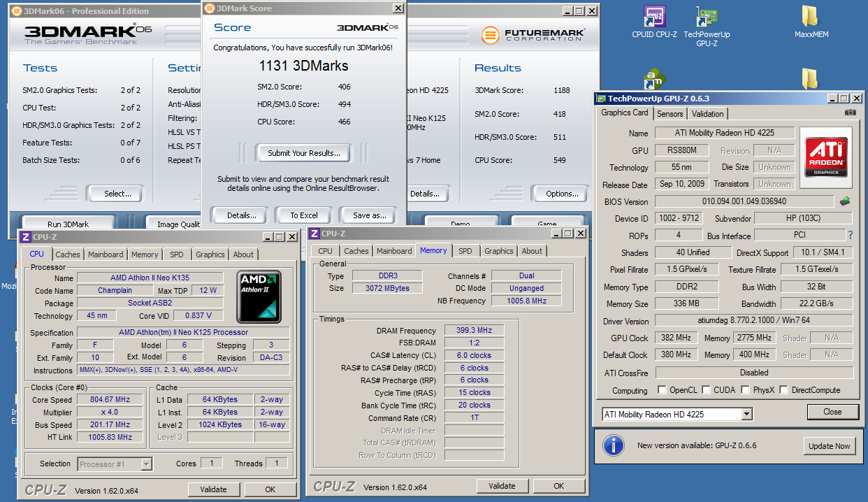
Task: Open the CPUID CPU-Z desktop shortcut
Action: pos(654,22)
